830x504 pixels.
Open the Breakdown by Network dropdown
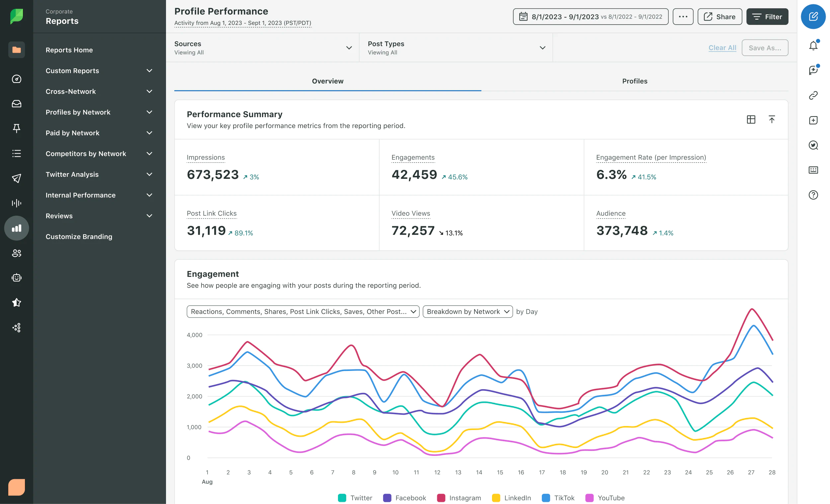[467, 311]
